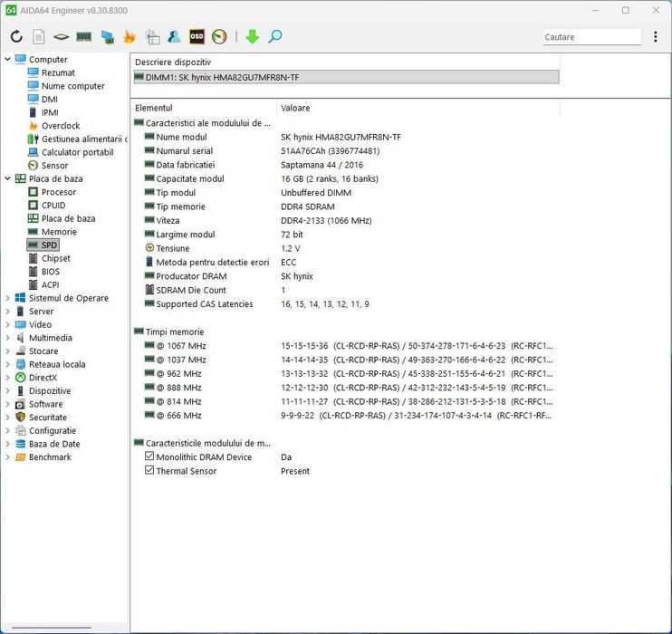Select Rezumat in the tree

pyautogui.click(x=58, y=72)
